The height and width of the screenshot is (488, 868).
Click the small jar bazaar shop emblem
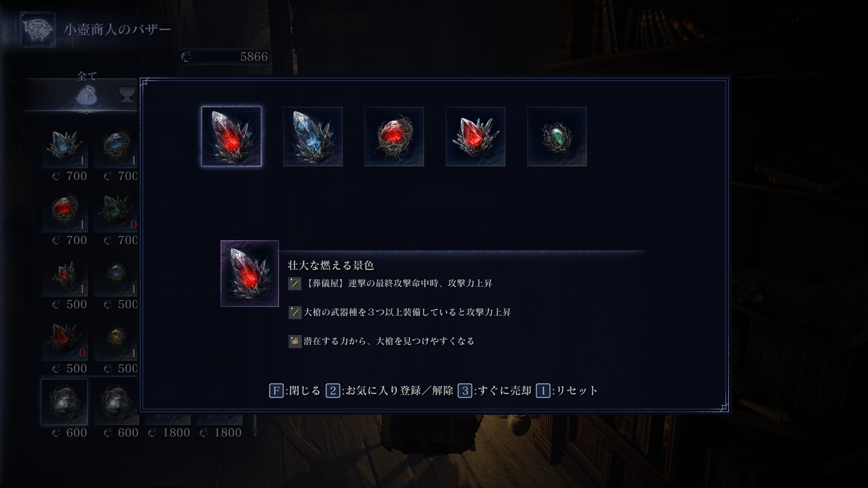click(x=38, y=29)
